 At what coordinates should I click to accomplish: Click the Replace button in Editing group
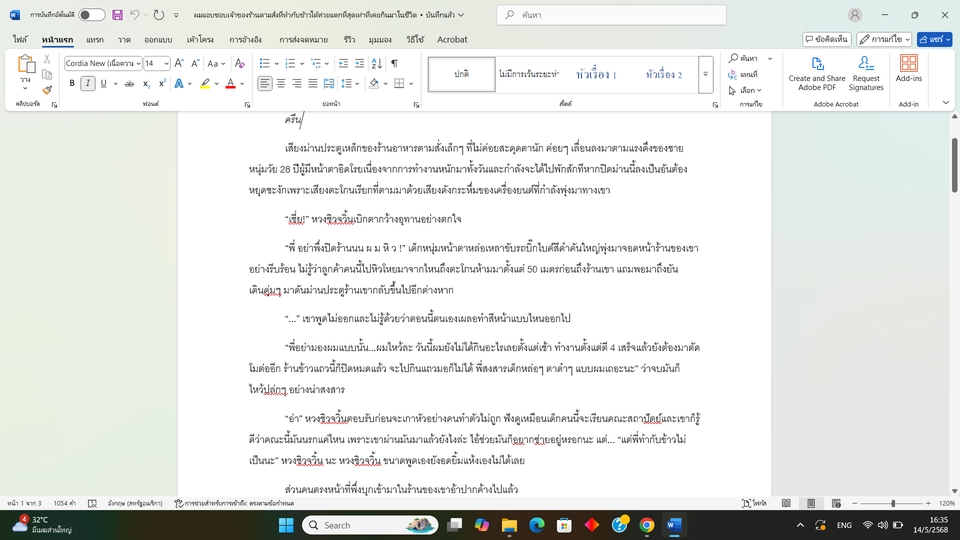click(743, 74)
